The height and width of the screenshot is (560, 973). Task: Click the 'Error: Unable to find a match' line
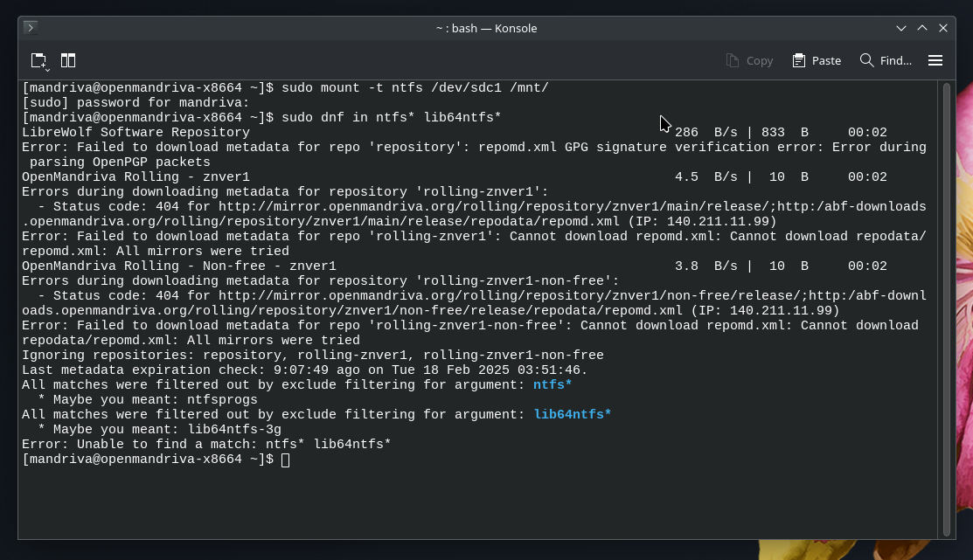[206, 445]
